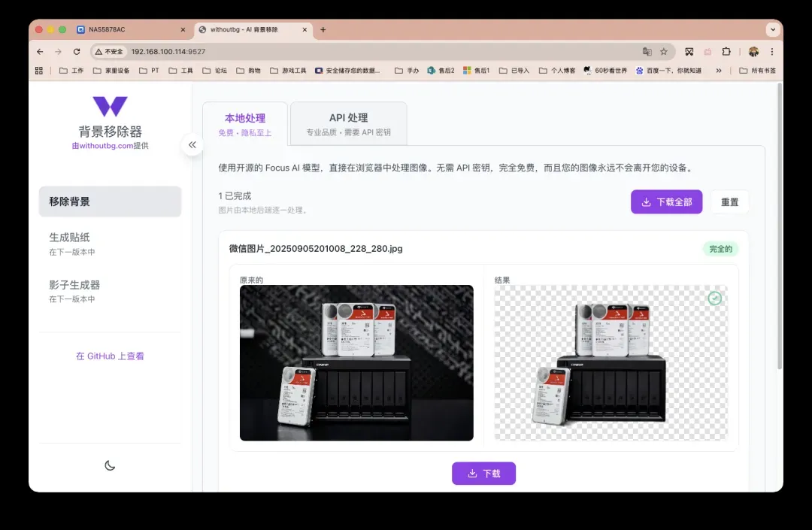Open the browser extensions puzzle icon
The image size is (812, 530).
pos(726,52)
